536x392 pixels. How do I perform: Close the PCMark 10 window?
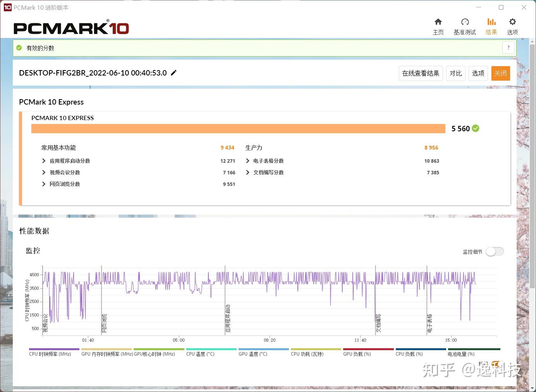click(x=524, y=7)
